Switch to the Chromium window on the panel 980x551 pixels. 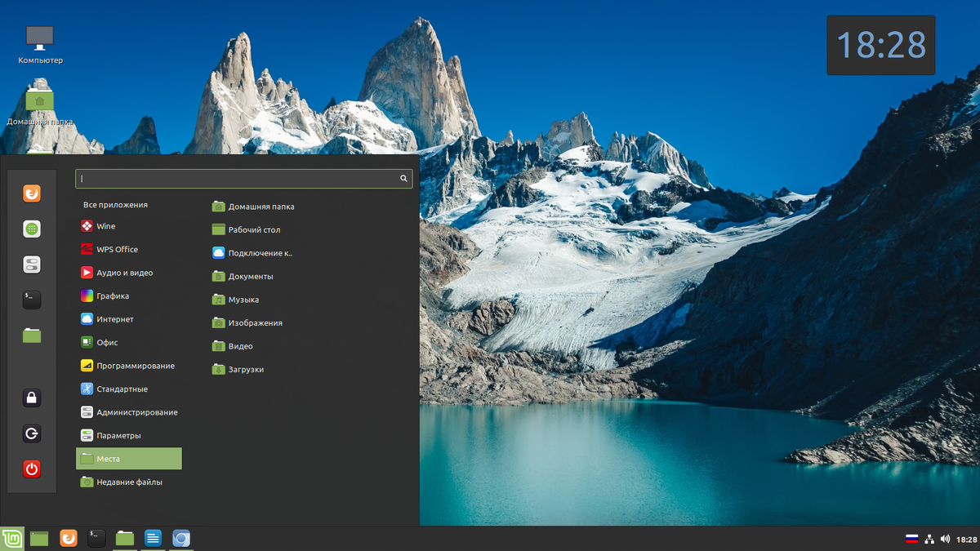click(181, 538)
